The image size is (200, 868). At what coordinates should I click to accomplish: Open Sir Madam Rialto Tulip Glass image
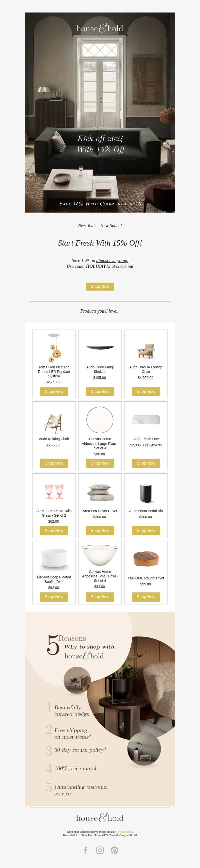(x=54, y=492)
